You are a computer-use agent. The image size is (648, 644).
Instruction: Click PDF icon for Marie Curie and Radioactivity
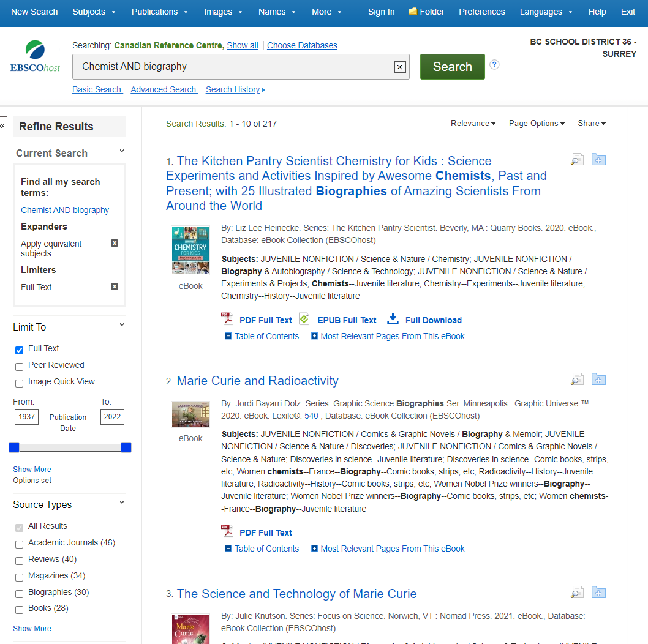(x=227, y=531)
